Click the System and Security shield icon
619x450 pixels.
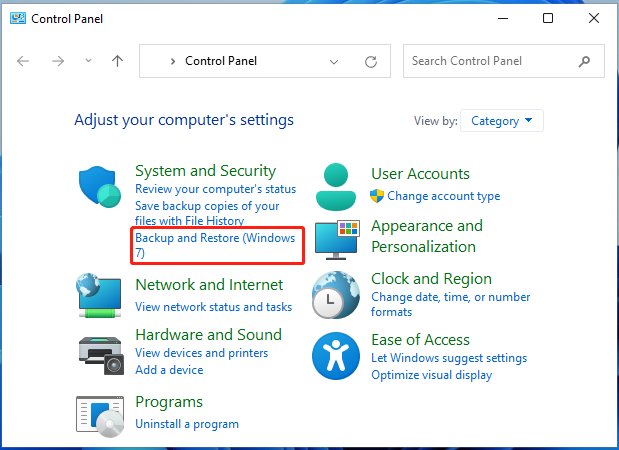99,187
